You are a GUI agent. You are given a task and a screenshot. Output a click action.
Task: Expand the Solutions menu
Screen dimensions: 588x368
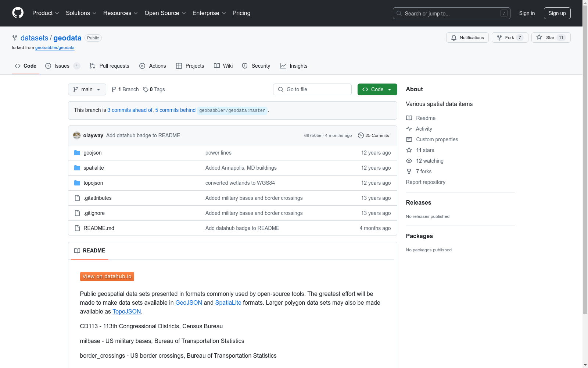[81, 13]
